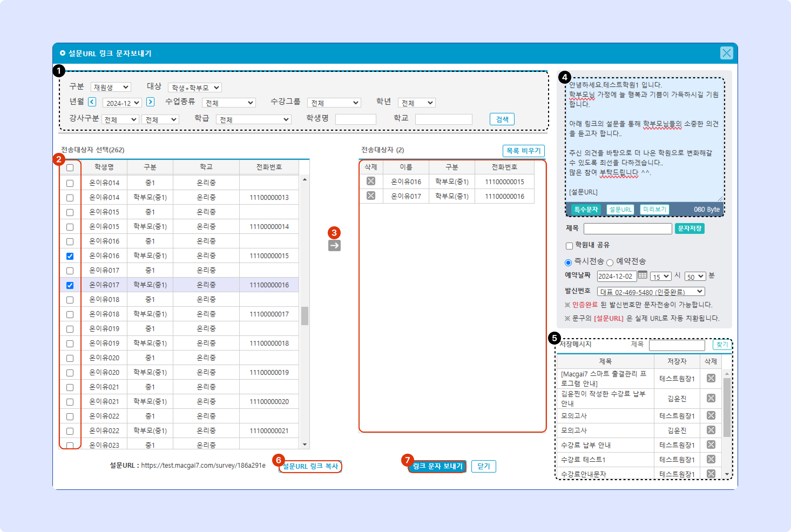Open the calendar picker for 예약날짜

pyautogui.click(x=642, y=275)
